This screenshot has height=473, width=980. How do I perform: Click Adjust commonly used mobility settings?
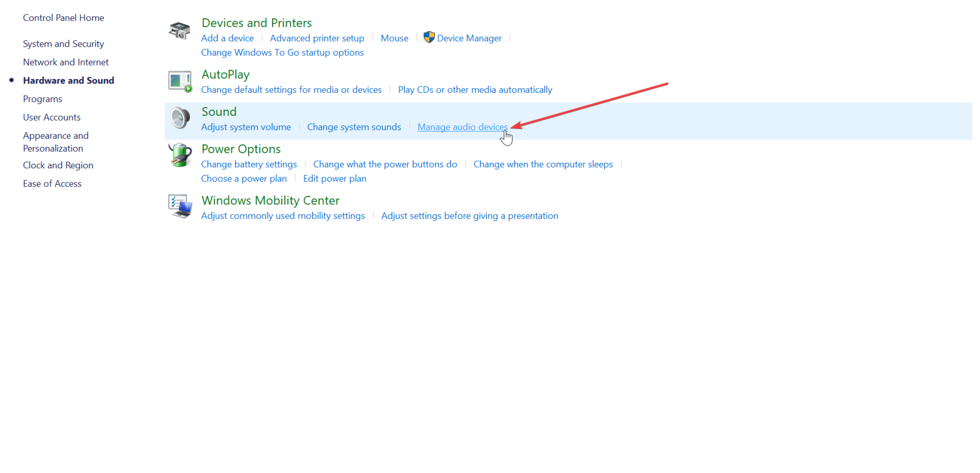pyautogui.click(x=283, y=216)
